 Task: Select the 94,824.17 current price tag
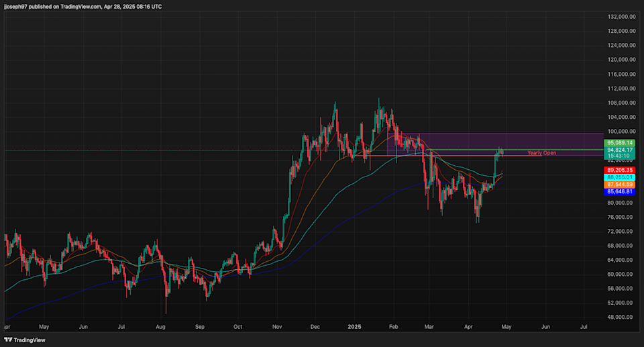619,150
